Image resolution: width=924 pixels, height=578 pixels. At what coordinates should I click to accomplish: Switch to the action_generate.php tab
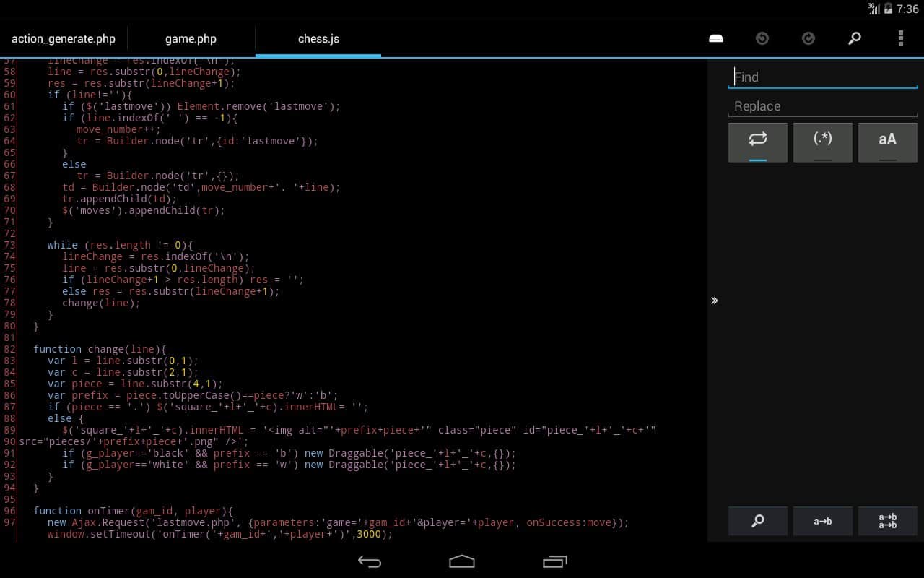[x=64, y=39]
